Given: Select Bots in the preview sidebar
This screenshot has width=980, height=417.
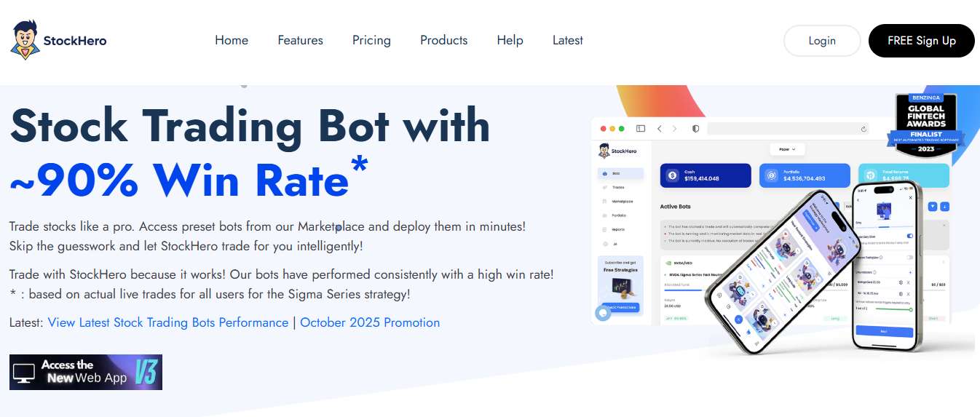Looking at the screenshot, I should pos(620,174).
